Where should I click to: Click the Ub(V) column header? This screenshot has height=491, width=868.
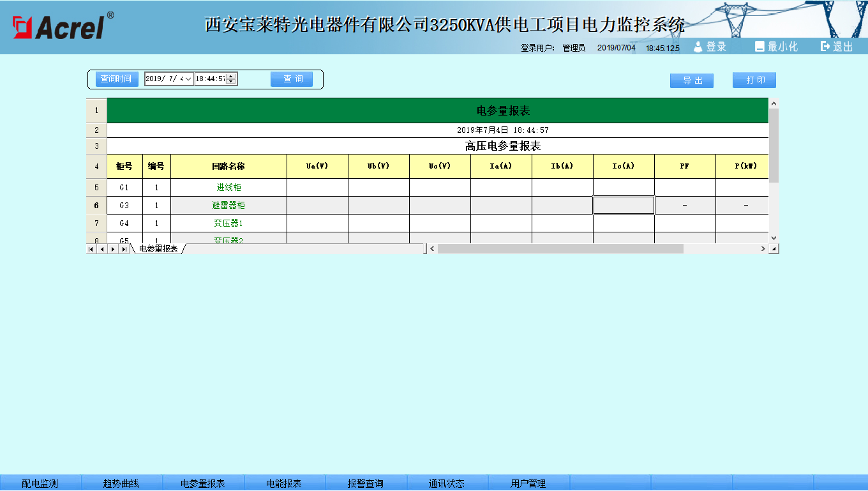click(x=378, y=166)
